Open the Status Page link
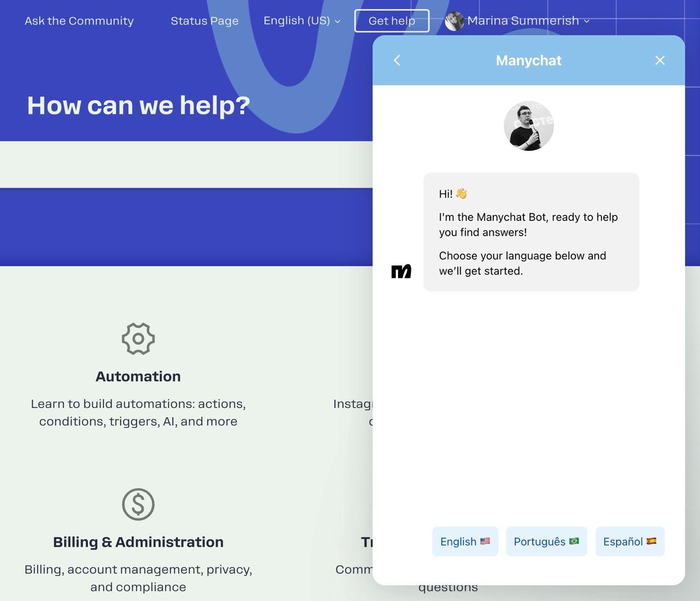This screenshot has width=700, height=601. pos(205,21)
